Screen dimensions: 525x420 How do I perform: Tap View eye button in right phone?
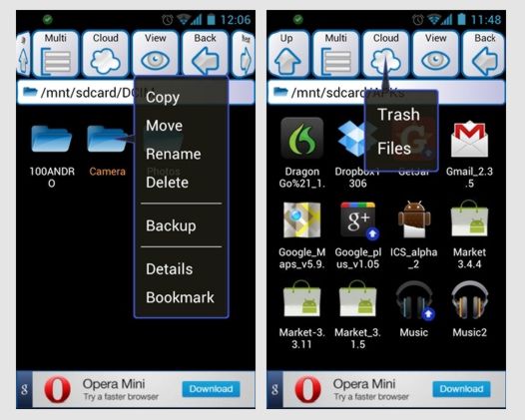point(435,54)
